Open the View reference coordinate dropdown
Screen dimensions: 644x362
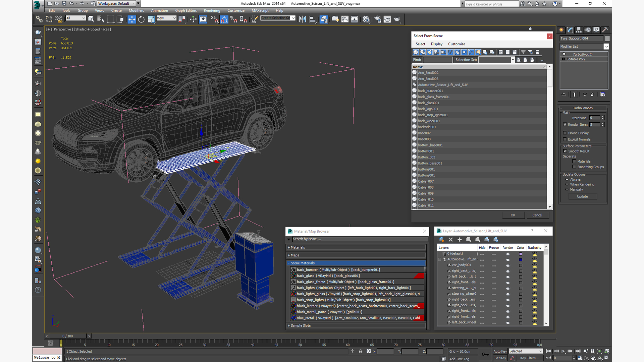pyautogui.click(x=166, y=18)
